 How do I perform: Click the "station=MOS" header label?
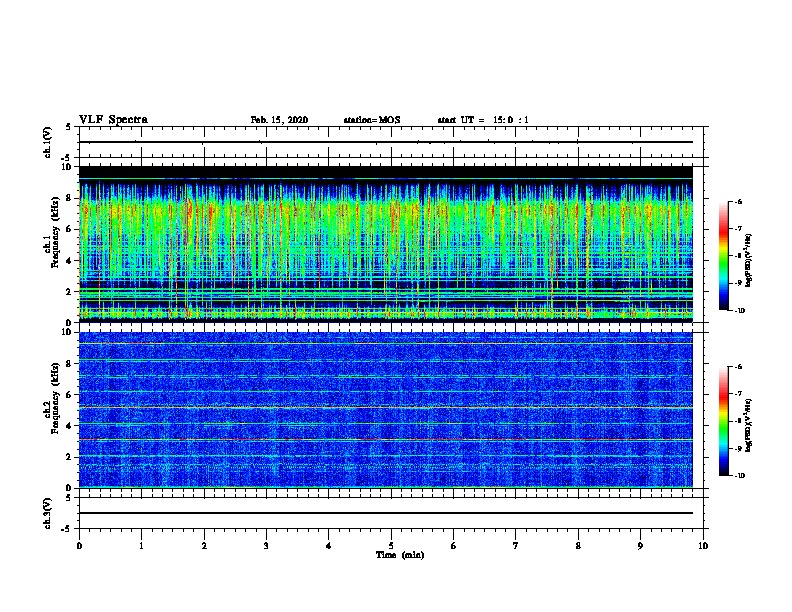click(372, 120)
